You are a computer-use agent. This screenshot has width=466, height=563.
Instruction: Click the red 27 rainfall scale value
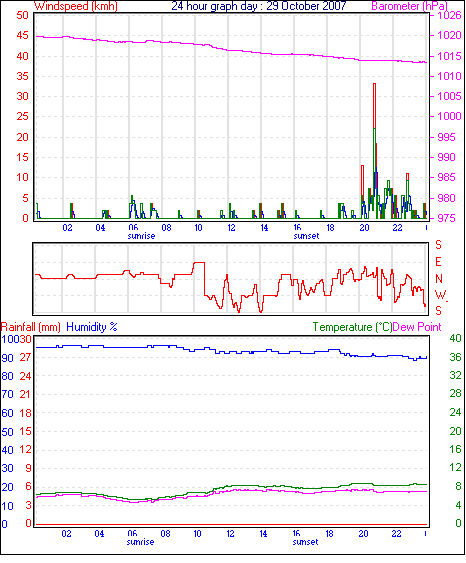click(x=26, y=358)
